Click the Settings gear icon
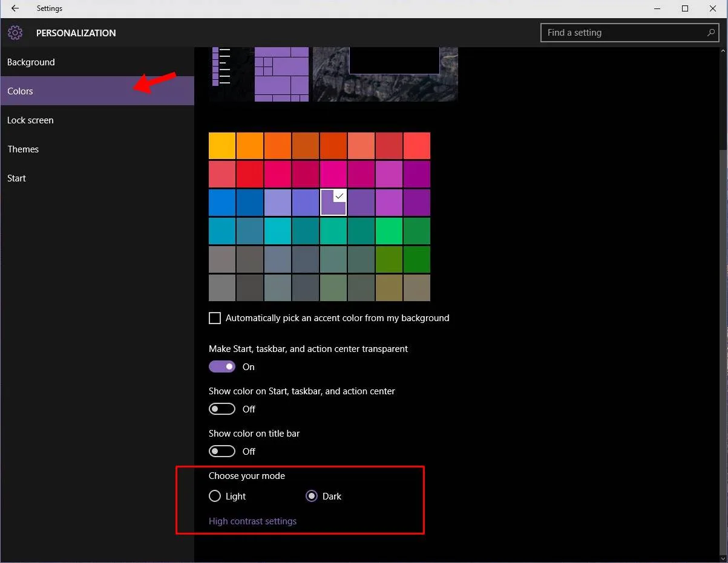The height and width of the screenshot is (563, 728). 15,33
